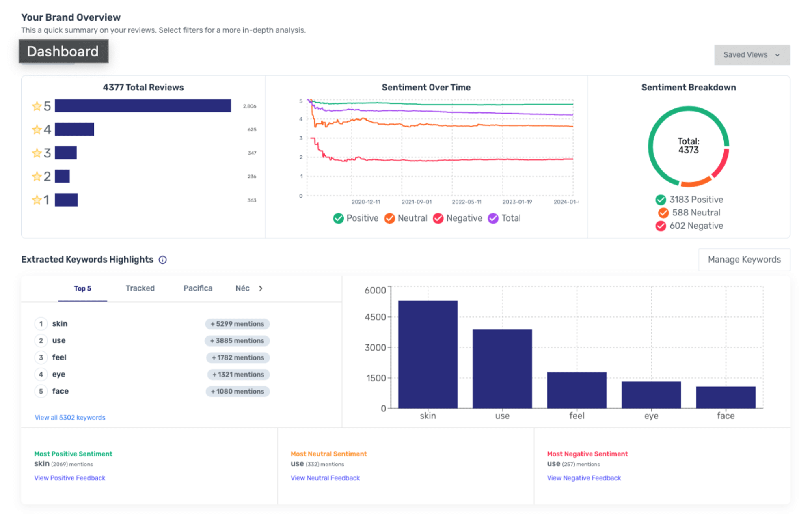
Task: Select the Pacifica keyword tab
Action: pos(198,288)
